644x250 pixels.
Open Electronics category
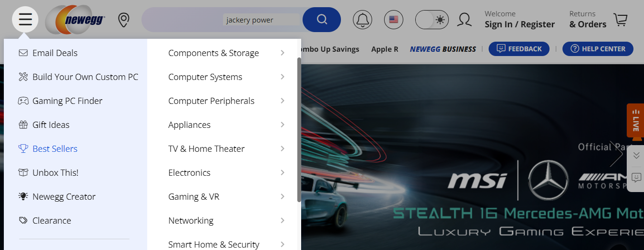click(x=189, y=172)
